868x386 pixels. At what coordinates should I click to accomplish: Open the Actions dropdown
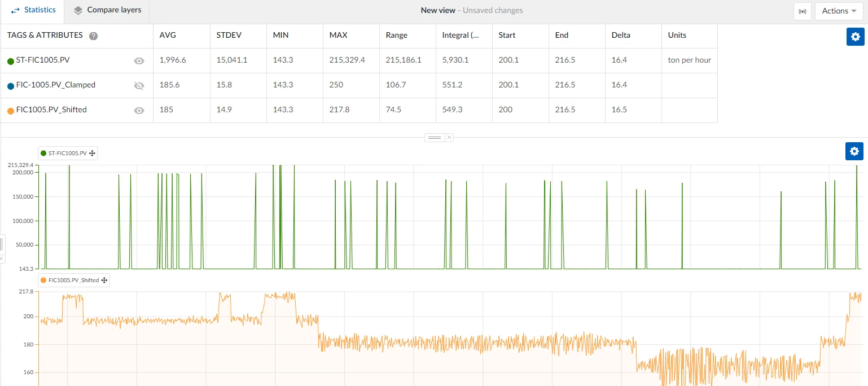point(838,11)
